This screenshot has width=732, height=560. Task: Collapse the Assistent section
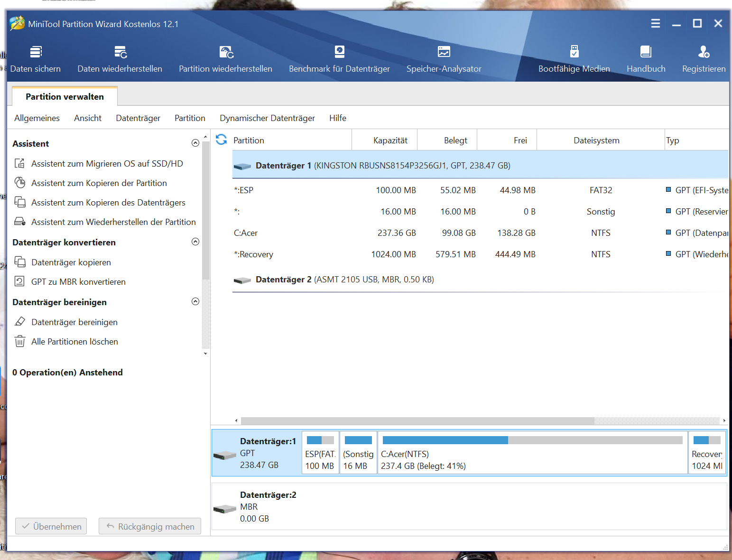tap(195, 143)
